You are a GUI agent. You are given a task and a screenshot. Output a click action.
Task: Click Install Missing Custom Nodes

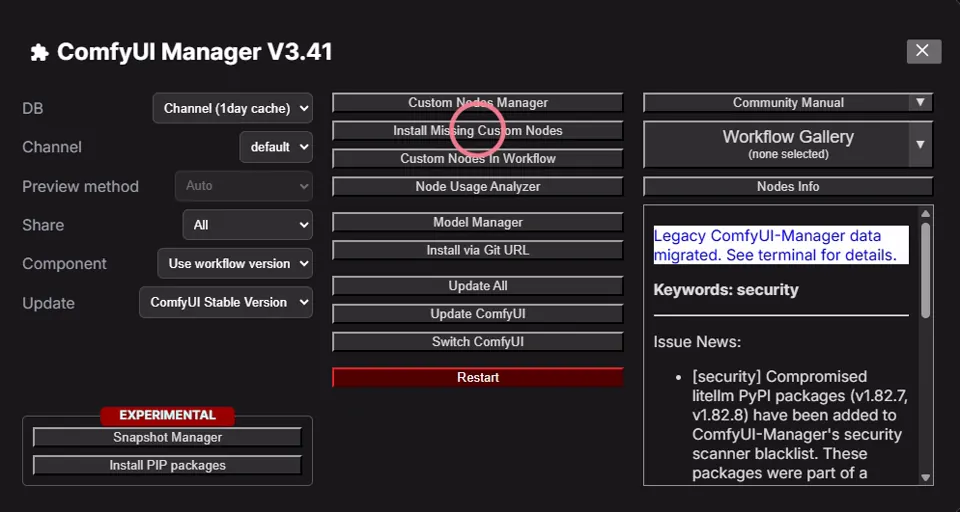pyautogui.click(x=478, y=130)
